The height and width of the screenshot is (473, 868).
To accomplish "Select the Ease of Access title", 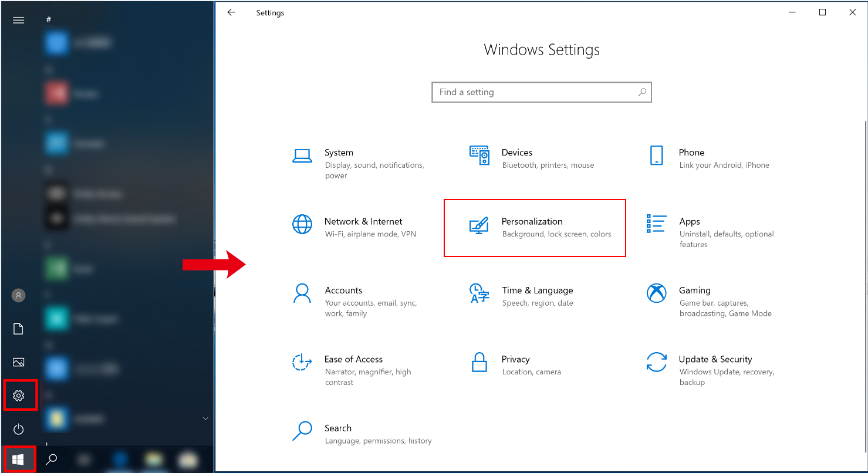I will pyautogui.click(x=353, y=359).
